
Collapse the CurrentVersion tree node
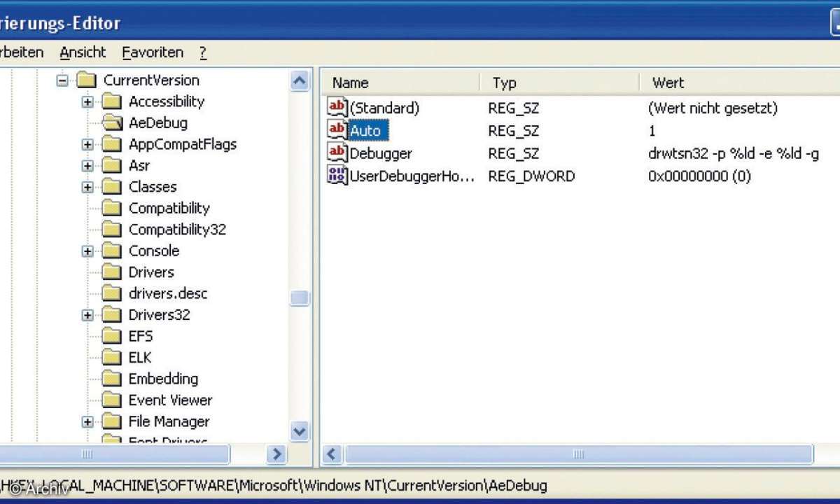click(x=62, y=80)
